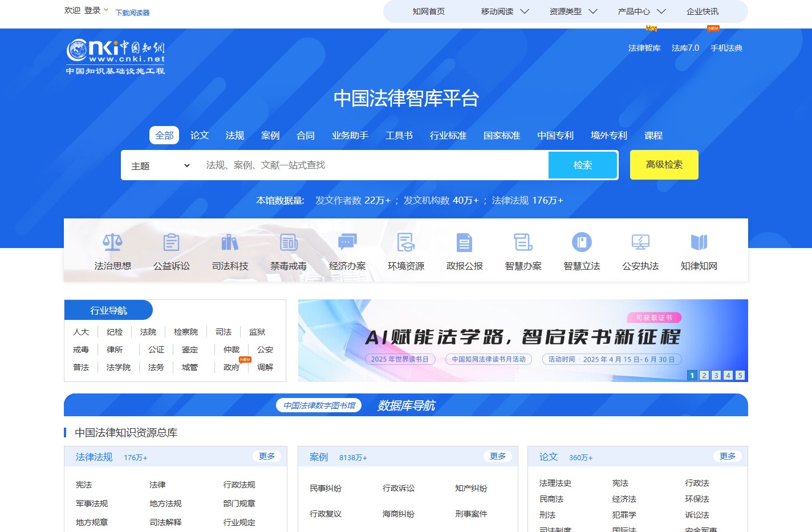Open the 政报公报 document icon
This screenshot has width=812, height=532.
464,242
